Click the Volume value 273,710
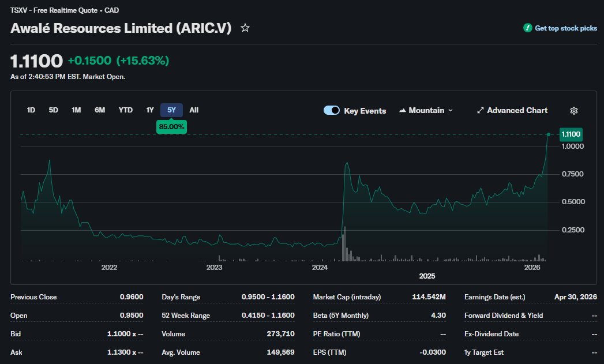Image resolution: width=604 pixels, height=364 pixels. click(x=281, y=334)
